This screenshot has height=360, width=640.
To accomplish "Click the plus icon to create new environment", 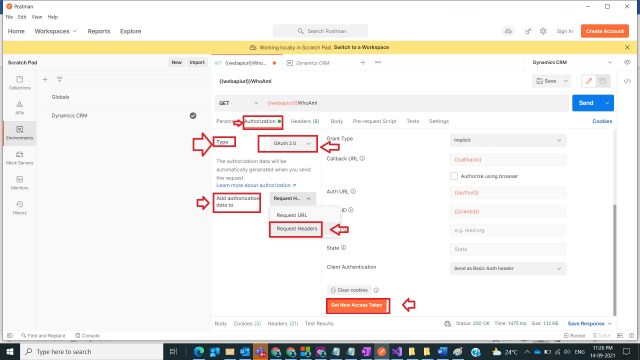I will click(45, 79).
